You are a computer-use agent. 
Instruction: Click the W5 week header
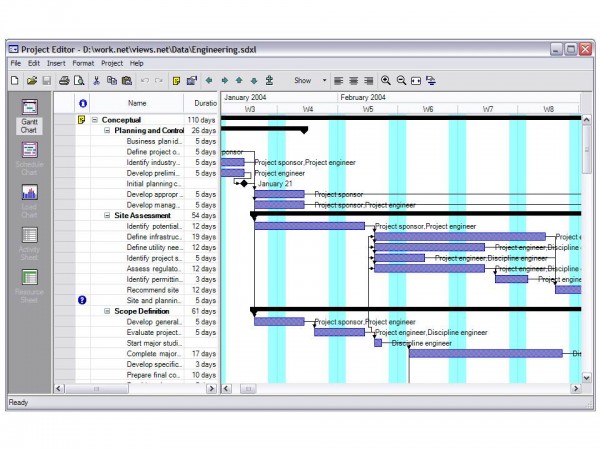click(x=368, y=109)
